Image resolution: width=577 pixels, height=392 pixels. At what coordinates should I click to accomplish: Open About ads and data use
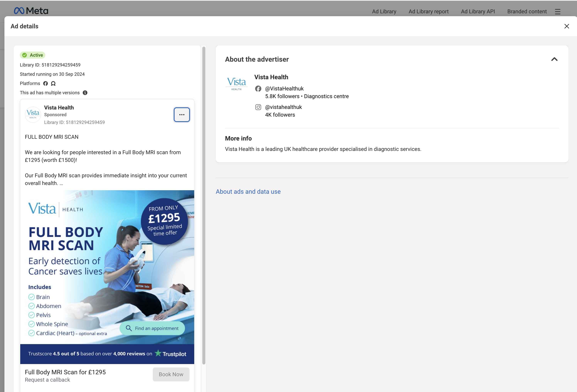tap(248, 192)
